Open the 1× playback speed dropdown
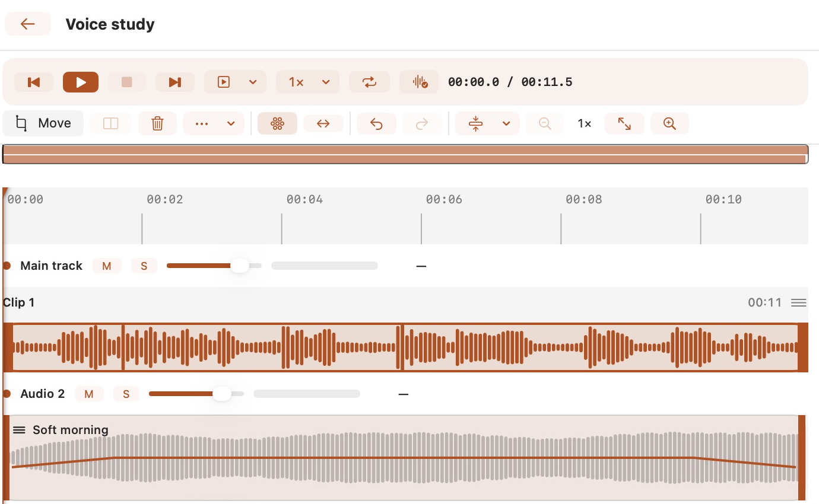Viewport: 819px width, 504px height. click(x=308, y=82)
